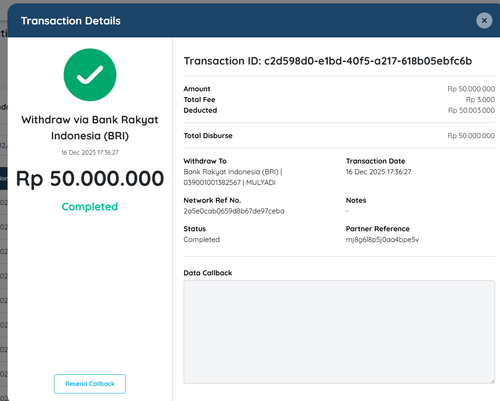Screen dimensions: 500x401
Task: Click the Network Ref No. value
Action: tap(234, 211)
